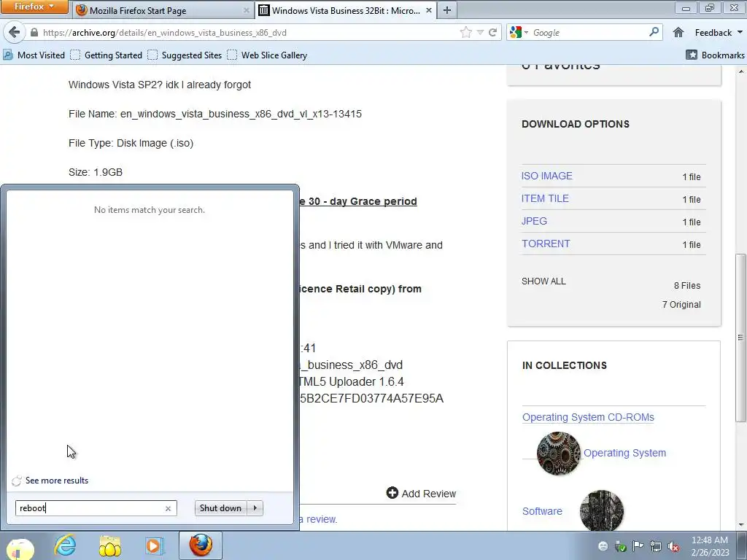Click the padlock site identity icon

34,32
